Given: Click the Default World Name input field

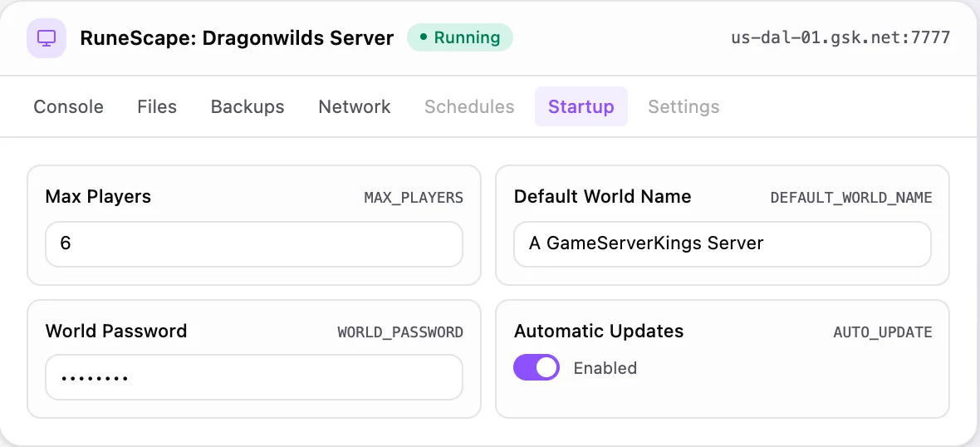Looking at the screenshot, I should point(723,243).
